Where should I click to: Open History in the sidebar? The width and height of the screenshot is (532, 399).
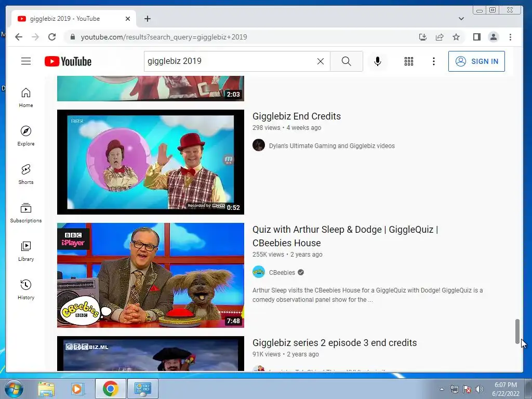pyautogui.click(x=26, y=289)
